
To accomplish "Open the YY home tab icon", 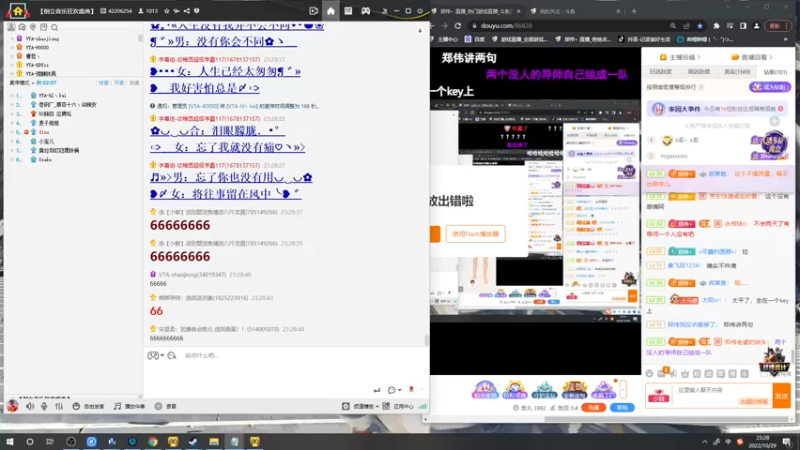I will (331, 11).
